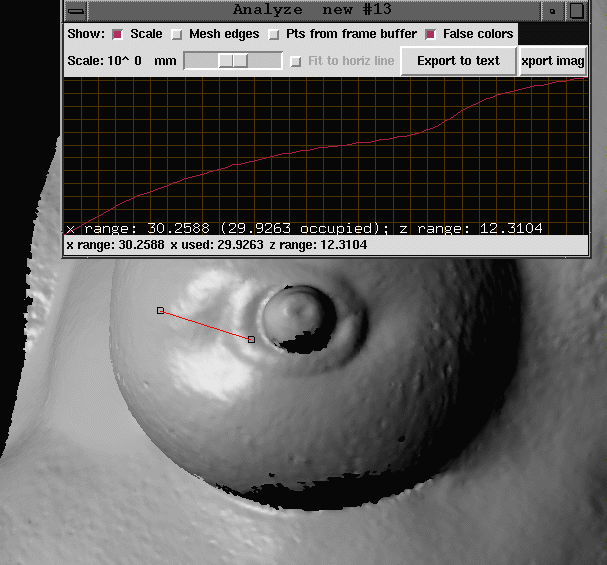This screenshot has height=565, width=607.
Task: Toggle the Scale checkbox
Action: point(118,34)
